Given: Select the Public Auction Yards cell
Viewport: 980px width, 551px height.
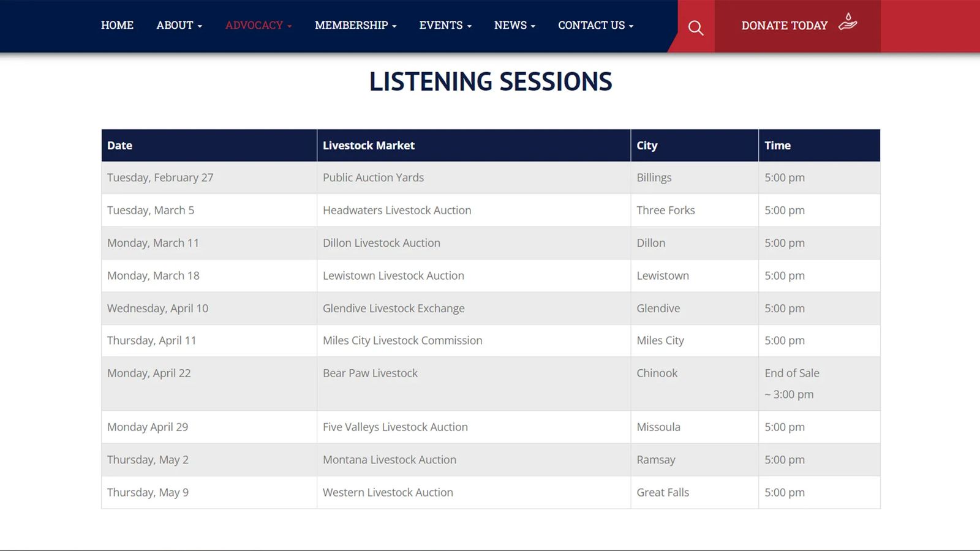Looking at the screenshot, I should (473, 178).
